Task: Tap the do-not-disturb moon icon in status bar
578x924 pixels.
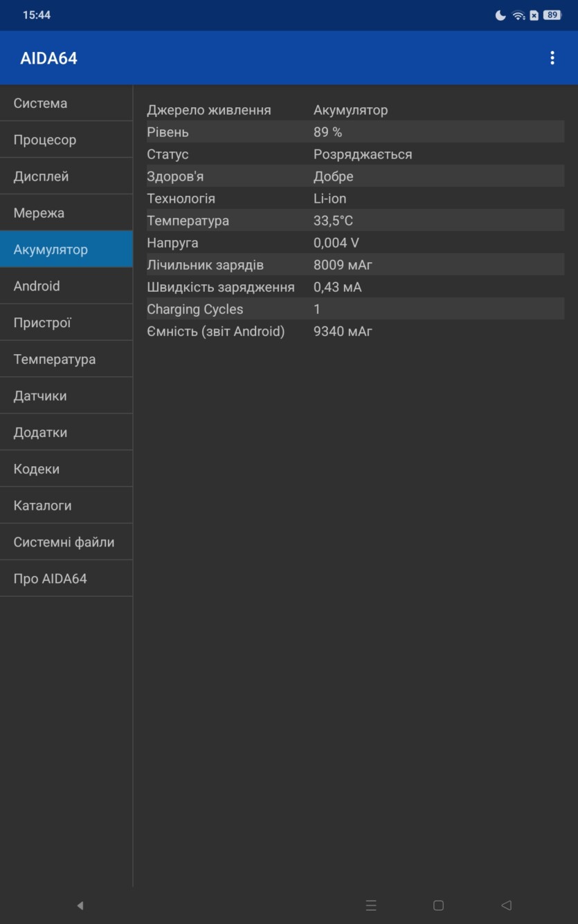Action: [x=500, y=15]
